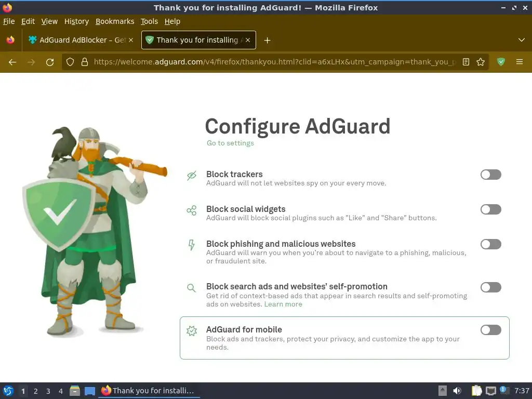
Task: Switch to the AdGuard AdBlocker tab
Action: [81, 40]
